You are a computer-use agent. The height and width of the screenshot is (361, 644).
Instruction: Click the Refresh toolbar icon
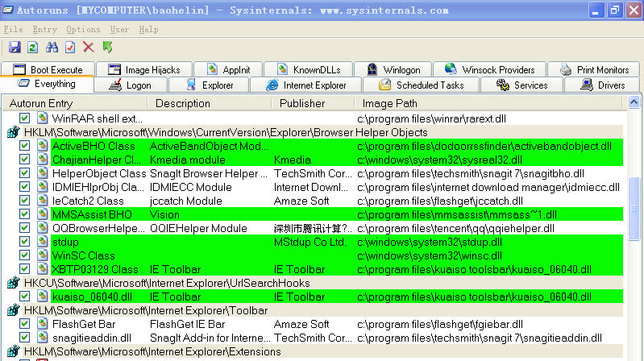coord(33,48)
